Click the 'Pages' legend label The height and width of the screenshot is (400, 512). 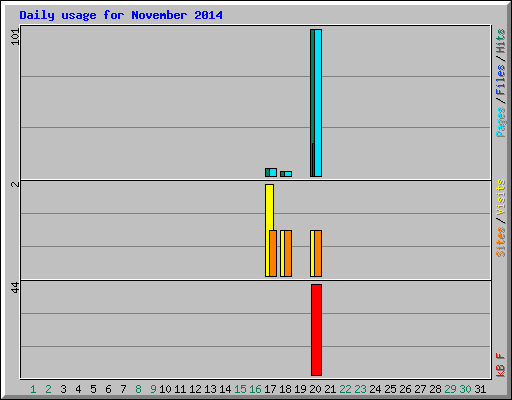coord(500,122)
